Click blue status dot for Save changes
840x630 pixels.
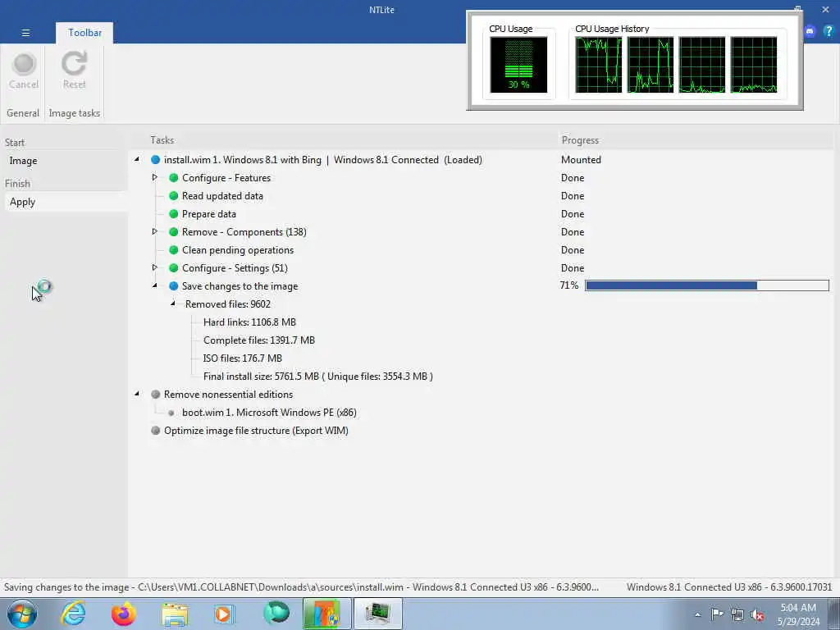174,286
